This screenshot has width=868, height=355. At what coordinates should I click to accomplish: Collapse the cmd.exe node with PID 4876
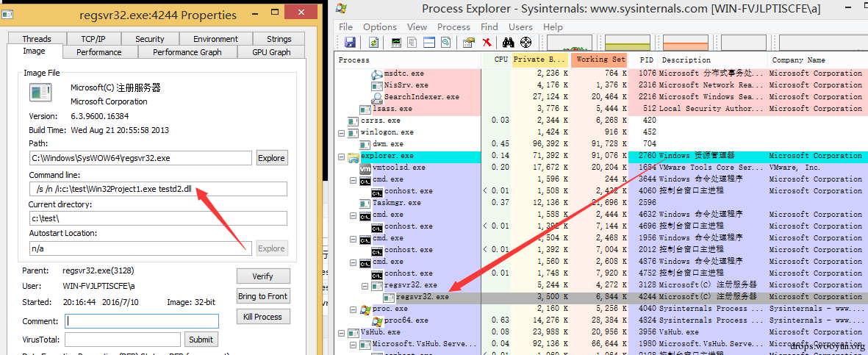[354, 262]
